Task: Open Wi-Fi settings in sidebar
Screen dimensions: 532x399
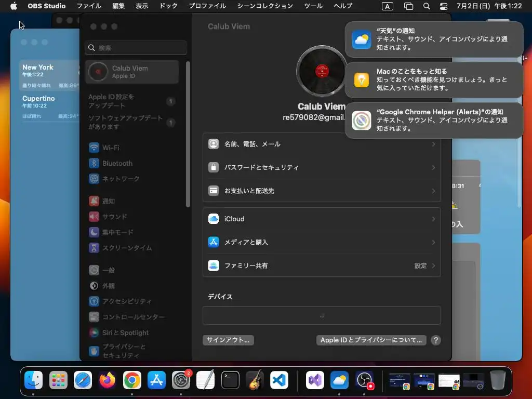Action: click(x=104, y=148)
